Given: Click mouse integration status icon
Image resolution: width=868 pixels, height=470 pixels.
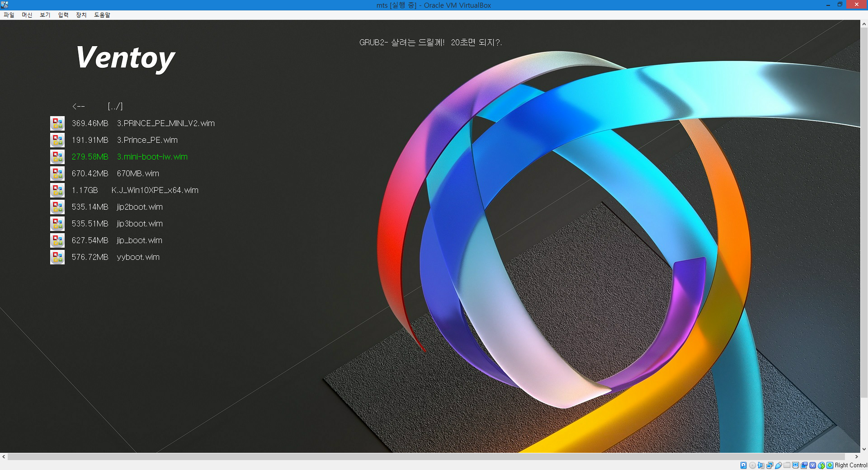Looking at the screenshot, I should pos(821,465).
